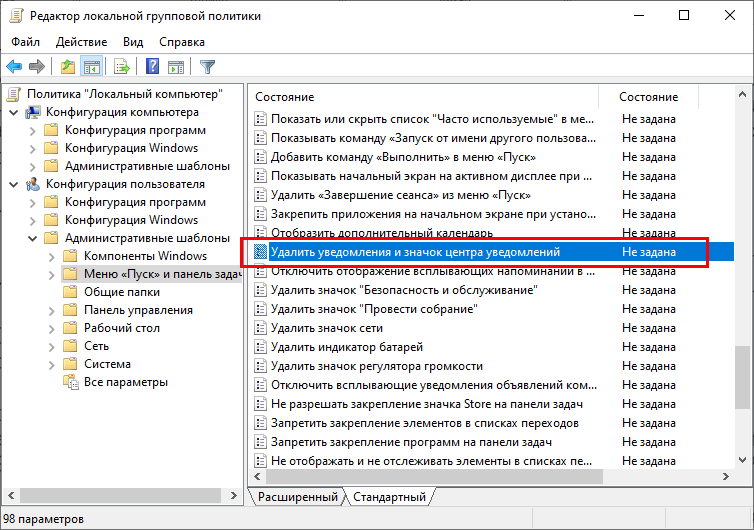Screen dimensions: 754x530
Task: Click the application icon in the title bar
Action: [x=16, y=16]
